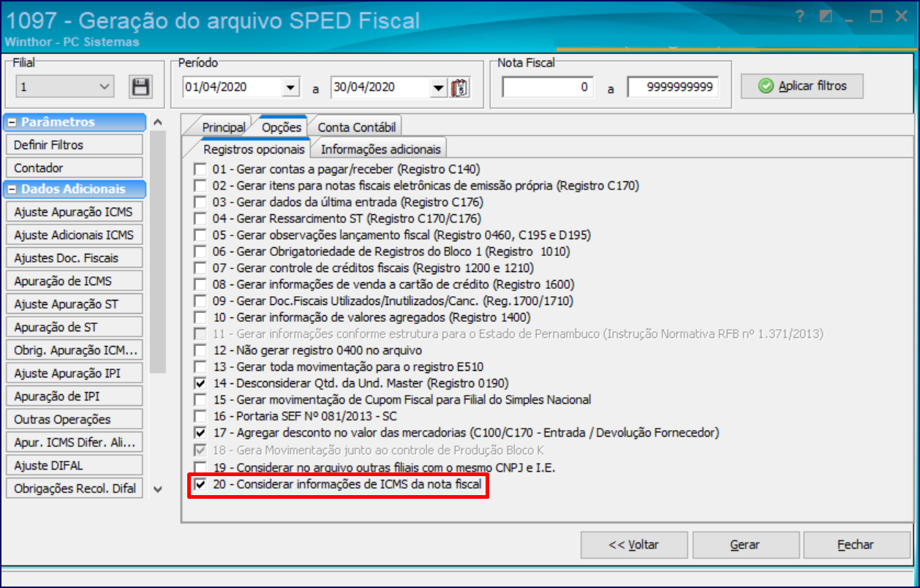The height and width of the screenshot is (588, 920).
Task: Click the Aplicar filtros button
Action: [802, 86]
